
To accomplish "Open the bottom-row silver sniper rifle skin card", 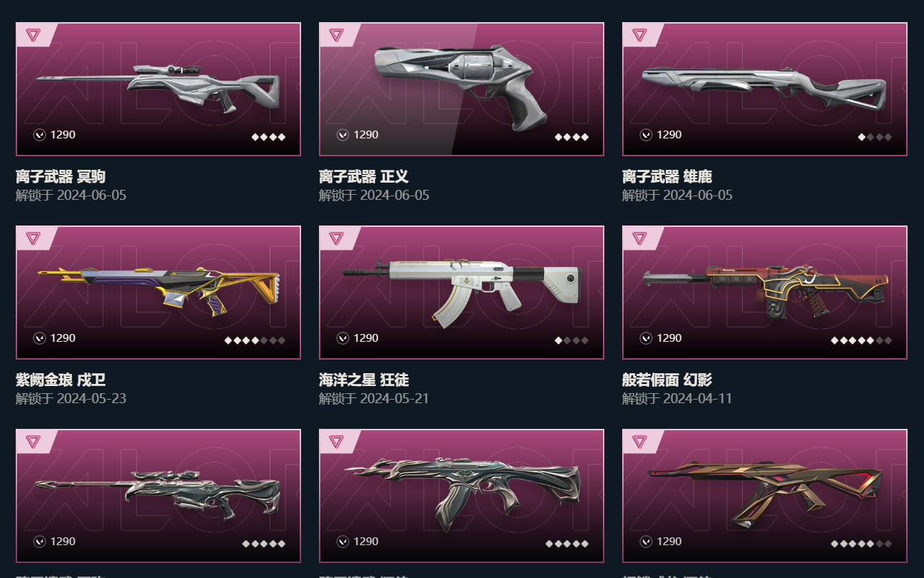I will [x=158, y=496].
